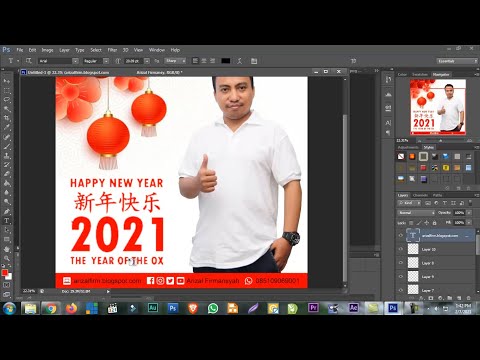Select the Healing Brush tool
This screenshot has height=360, width=480.
click(x=7, y=137)
